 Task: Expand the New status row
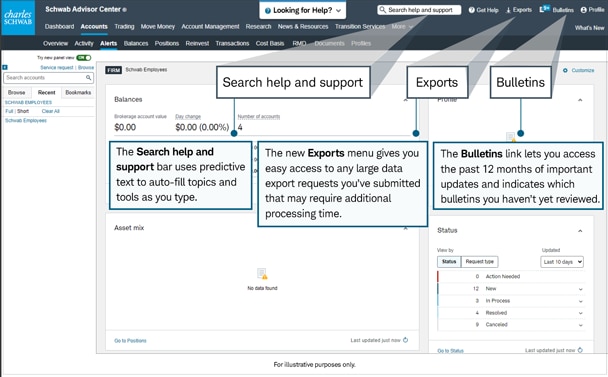point(580,289)
